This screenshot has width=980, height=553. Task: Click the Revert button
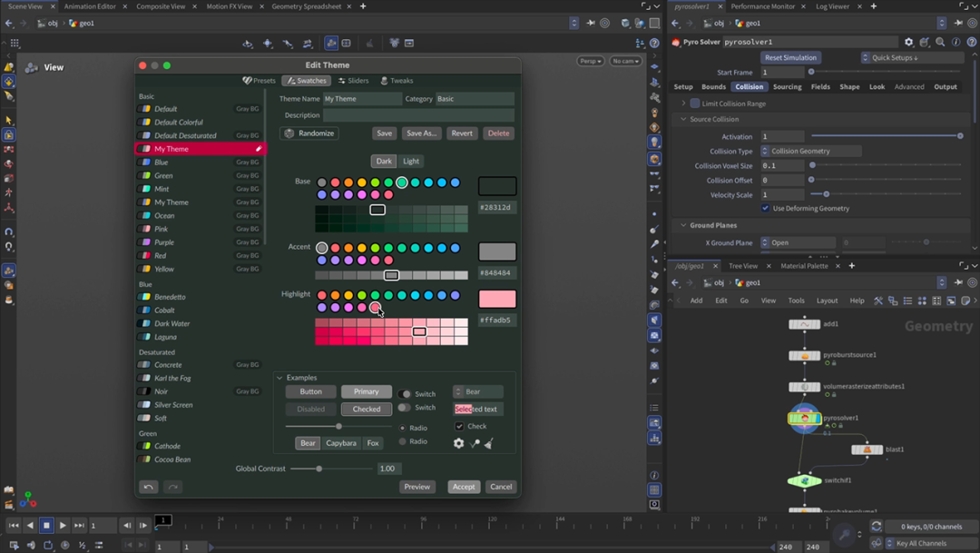click(462, 133)
